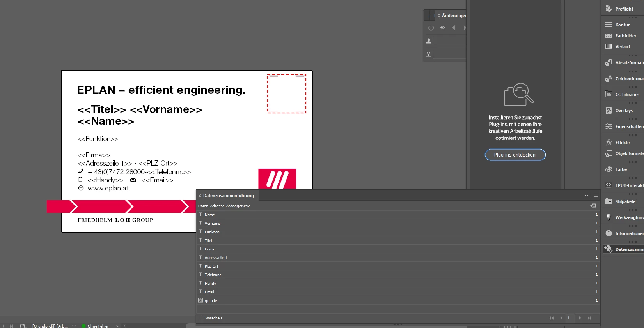Select the Firma data field
This screenshot has width=644, height=328.
398,249
